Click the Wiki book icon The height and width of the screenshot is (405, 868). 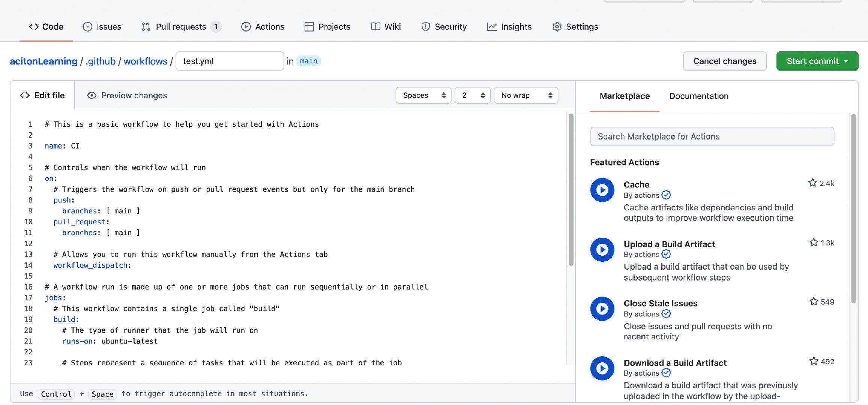click(x=375, y=27)
